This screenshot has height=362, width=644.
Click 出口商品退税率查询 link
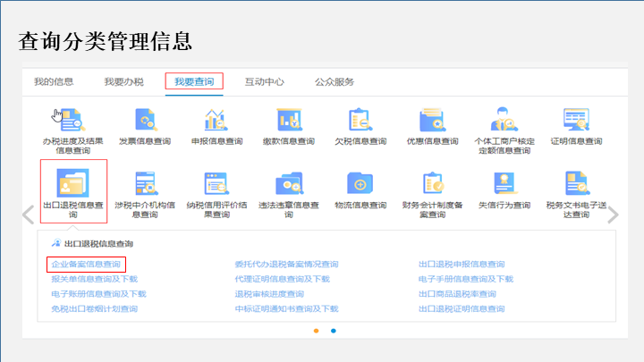457,294
